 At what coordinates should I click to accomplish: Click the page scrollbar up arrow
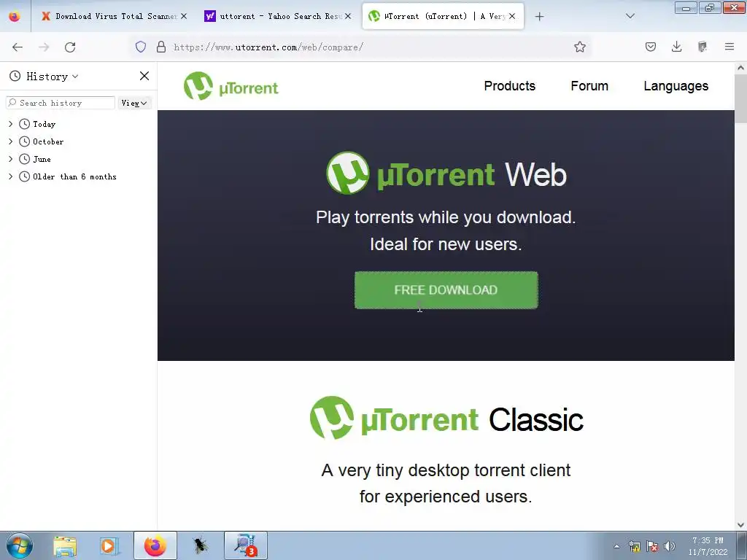tap(740, 68)
